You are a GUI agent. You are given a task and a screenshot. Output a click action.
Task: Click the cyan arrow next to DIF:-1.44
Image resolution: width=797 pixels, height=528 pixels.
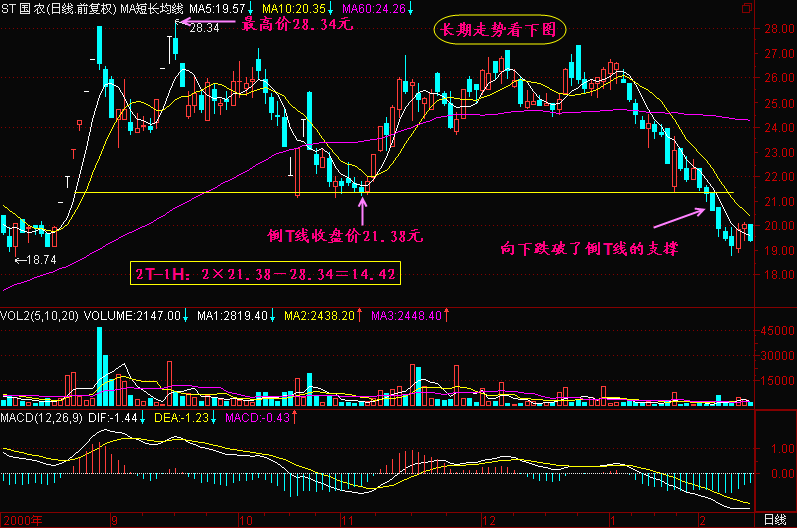pos(143,418)
